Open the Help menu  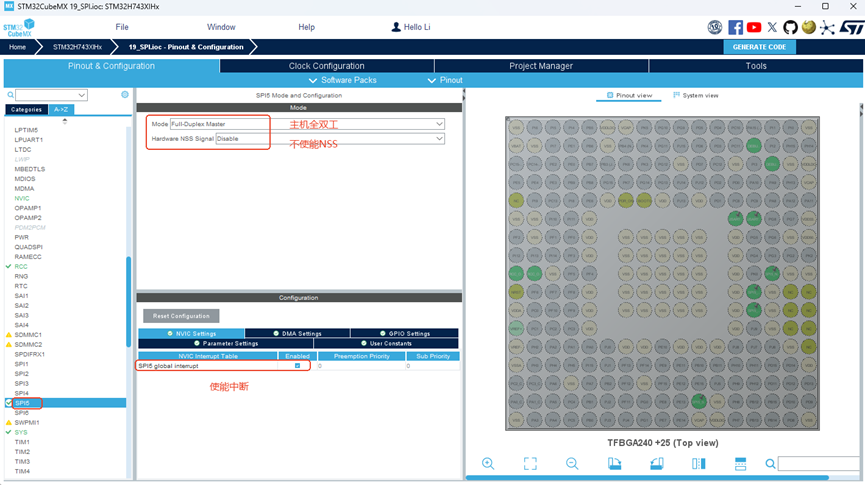[x=306, y=27]
